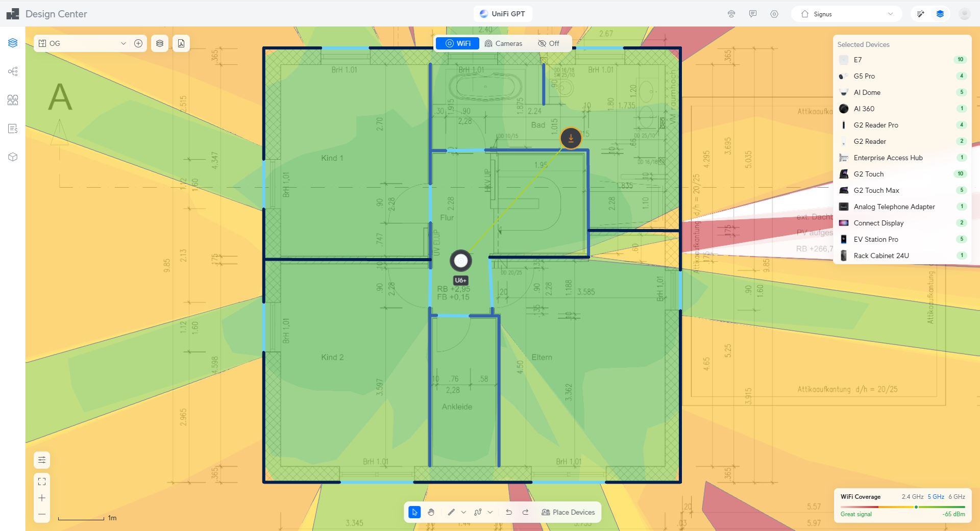This screenshot has height=531, width=980.
Task: Expand the cable tool options arrow
Action: point(490,512)
